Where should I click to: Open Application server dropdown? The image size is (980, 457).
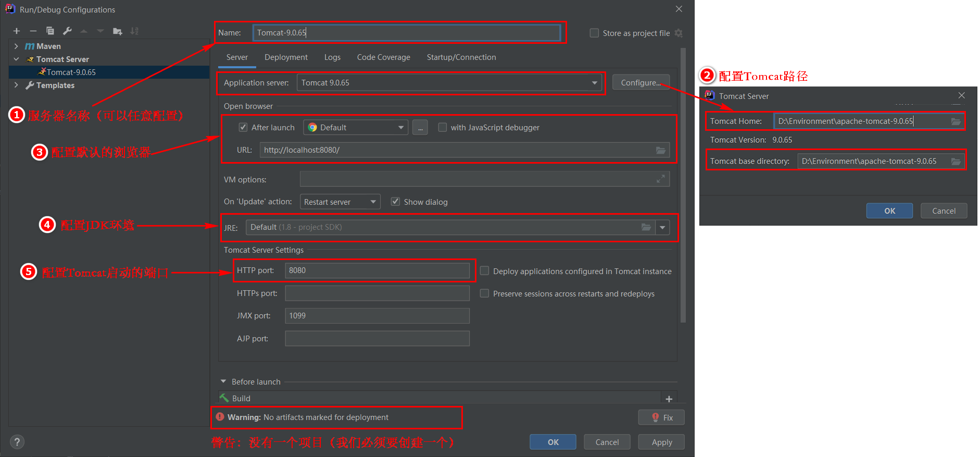point(449,83)
